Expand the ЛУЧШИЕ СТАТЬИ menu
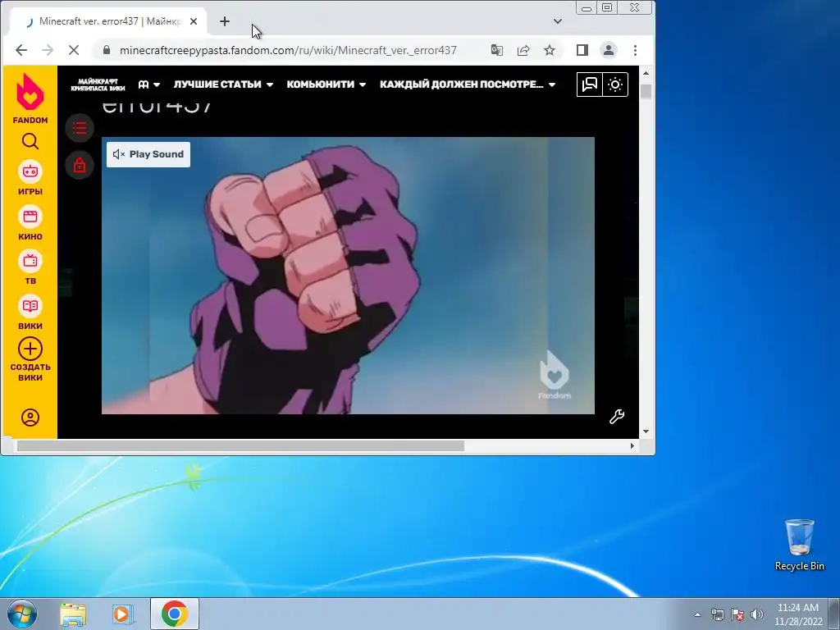Viewport: 840px width, 630px height. (223, 84)
